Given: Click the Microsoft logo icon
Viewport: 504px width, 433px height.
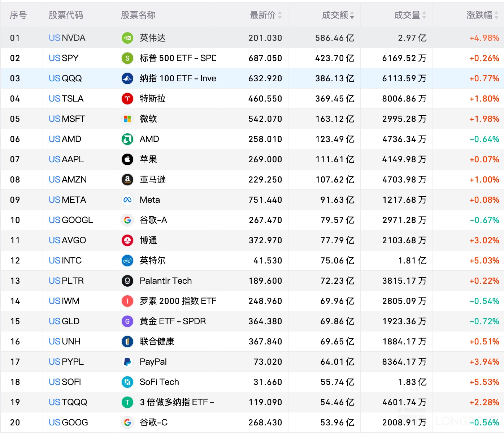Looking at the screenshot, I should pos(127,119).
